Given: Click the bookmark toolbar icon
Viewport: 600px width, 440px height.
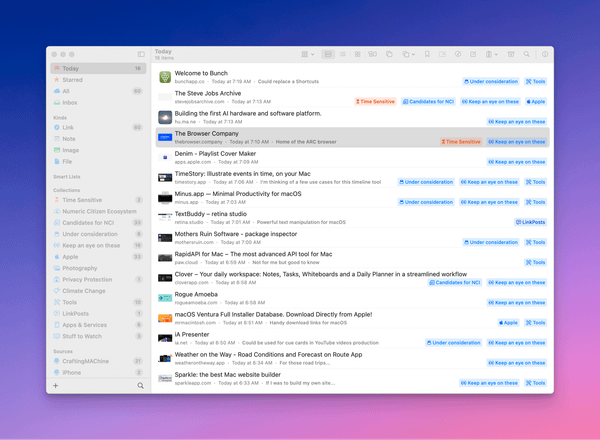Looking at the screenshot, I should click(427, 54).
